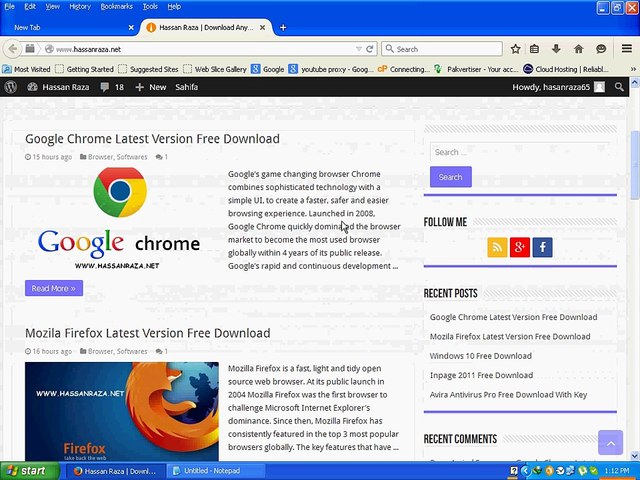Focus the sidebar Search text field
The height and width of the screenshot is (480, 640).
pyautogui.click(x=520, y=152)
